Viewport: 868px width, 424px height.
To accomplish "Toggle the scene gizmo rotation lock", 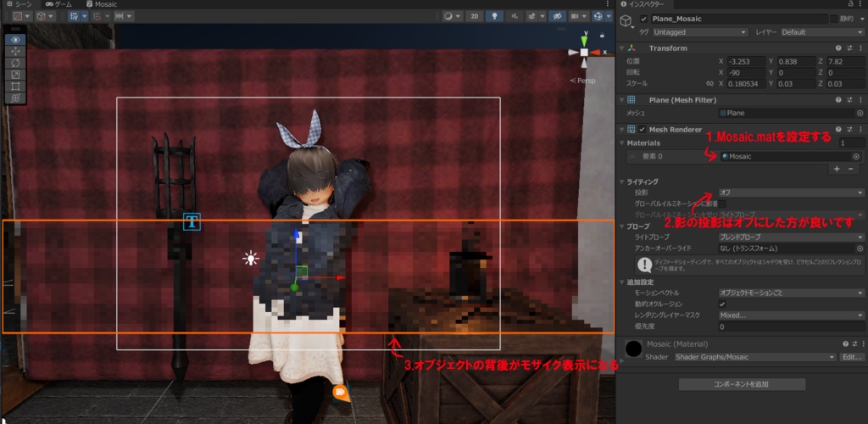I will pos(603,35).
